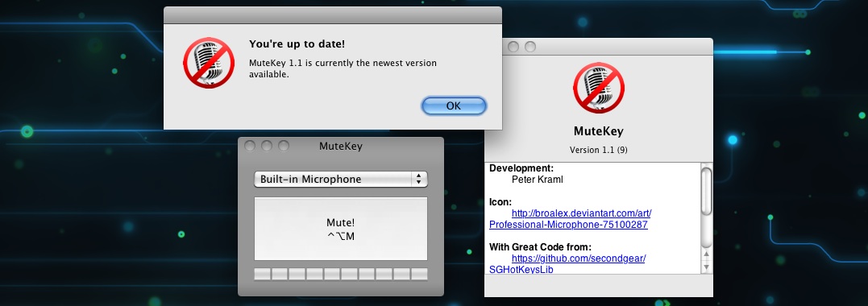Open the Built-in Microphone dropdown
Screen dimensions: 868x306
pyautogui.click(x=340, y=180)
